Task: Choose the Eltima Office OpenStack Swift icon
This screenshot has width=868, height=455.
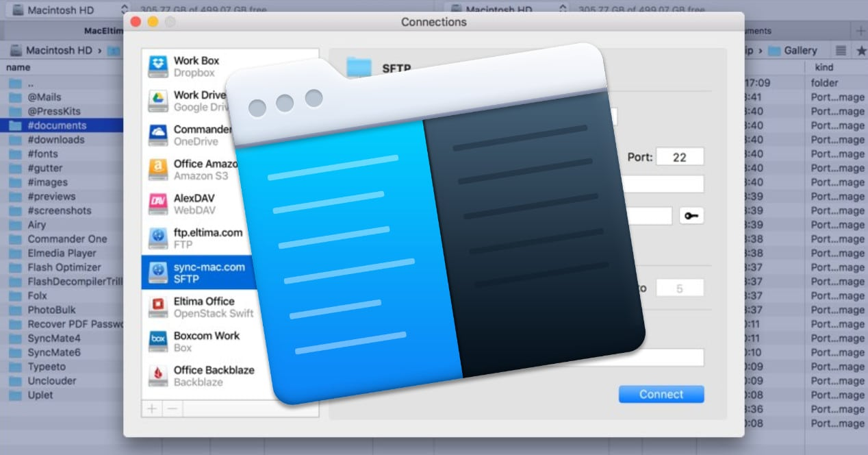Action: (158, 306)
